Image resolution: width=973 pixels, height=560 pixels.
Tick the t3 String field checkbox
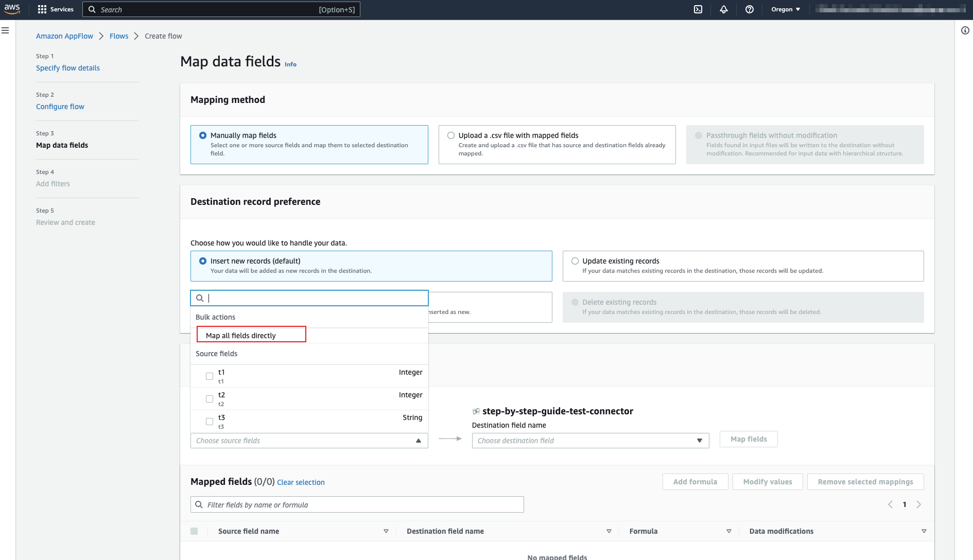point(210,422)
